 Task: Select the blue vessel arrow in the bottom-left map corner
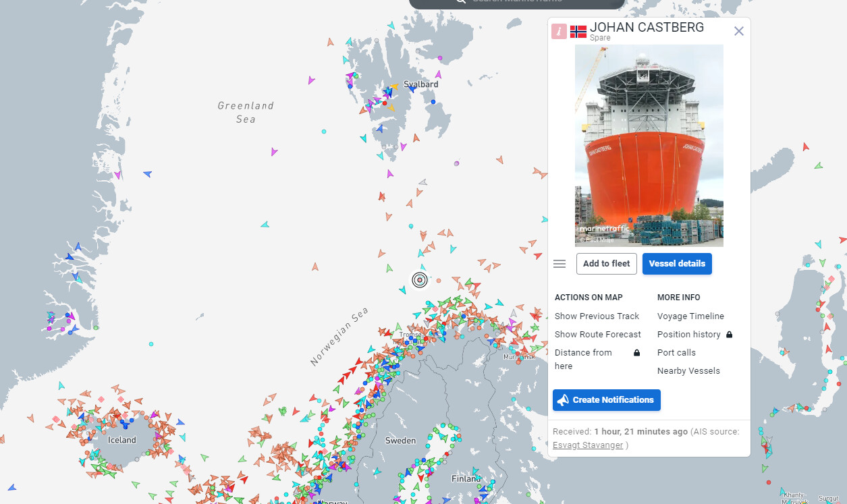click(11, 487)
